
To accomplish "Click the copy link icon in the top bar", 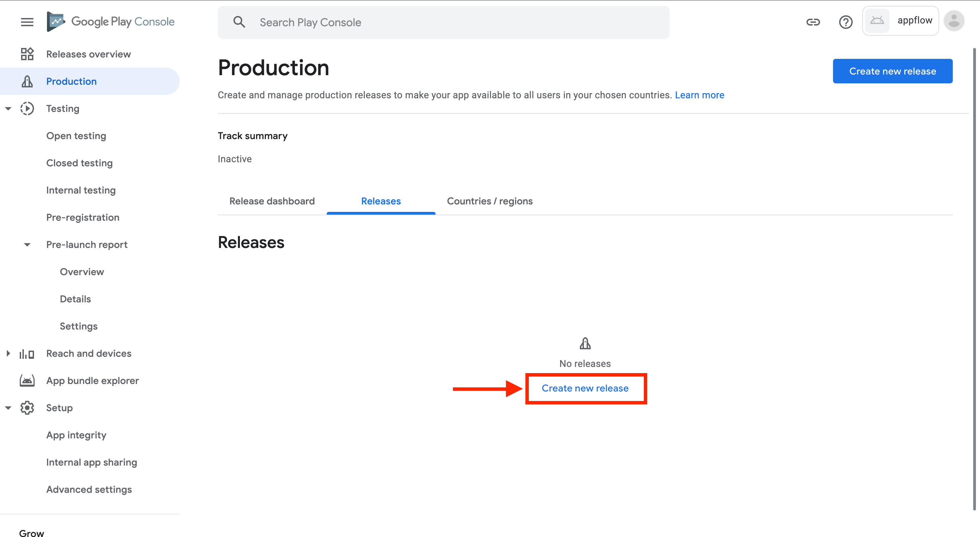I will coord(813,22).
